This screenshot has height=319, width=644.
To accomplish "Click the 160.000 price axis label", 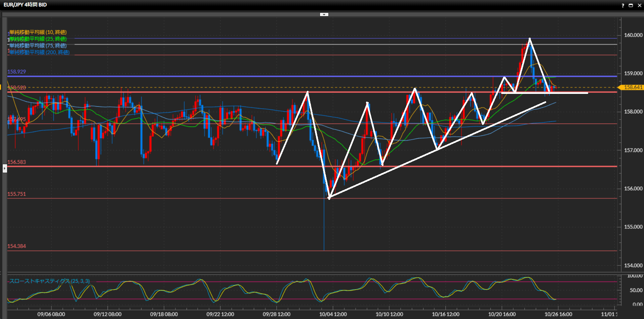I will pyautogui.click(x=633, y=35).
